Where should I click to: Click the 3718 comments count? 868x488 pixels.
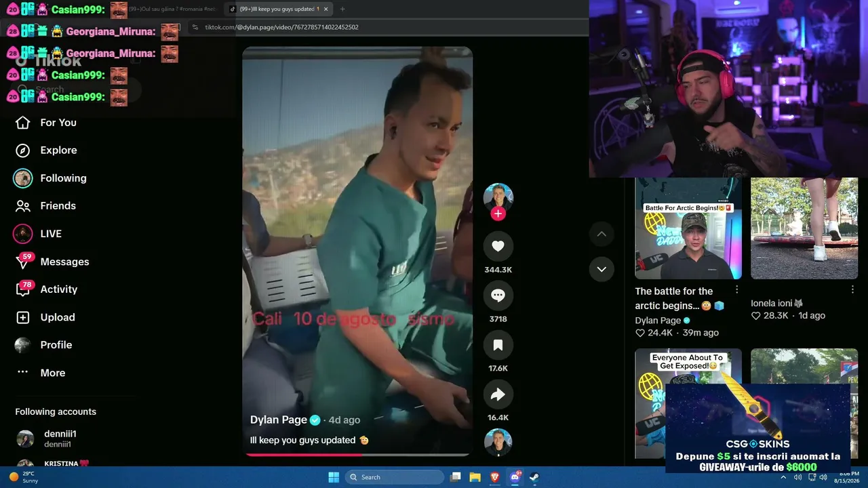pos(498,319)
